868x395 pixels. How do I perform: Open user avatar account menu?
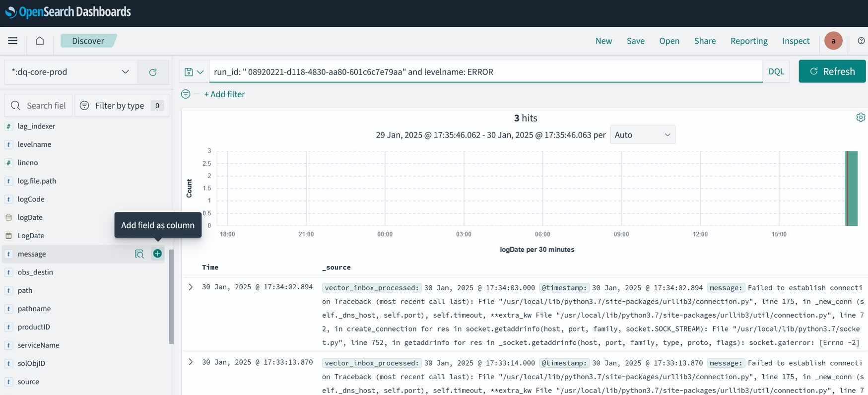point(833,41)
